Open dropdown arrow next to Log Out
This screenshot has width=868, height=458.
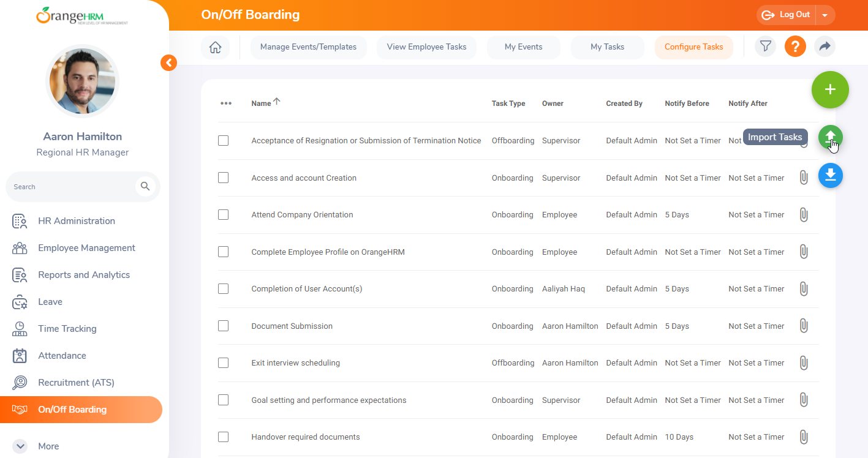(x=825, y=15)
